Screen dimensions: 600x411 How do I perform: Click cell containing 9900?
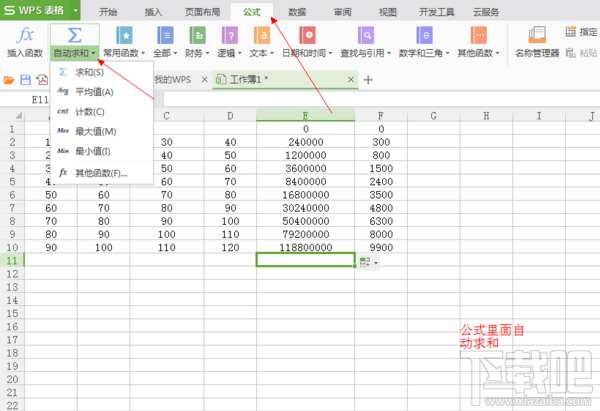pyautogui.click(x=381, y=248)
